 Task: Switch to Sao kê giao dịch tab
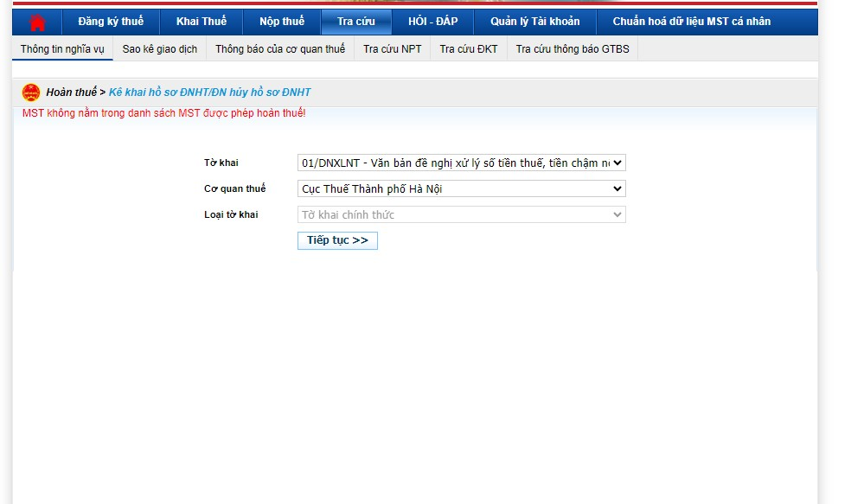pos(160,49)
